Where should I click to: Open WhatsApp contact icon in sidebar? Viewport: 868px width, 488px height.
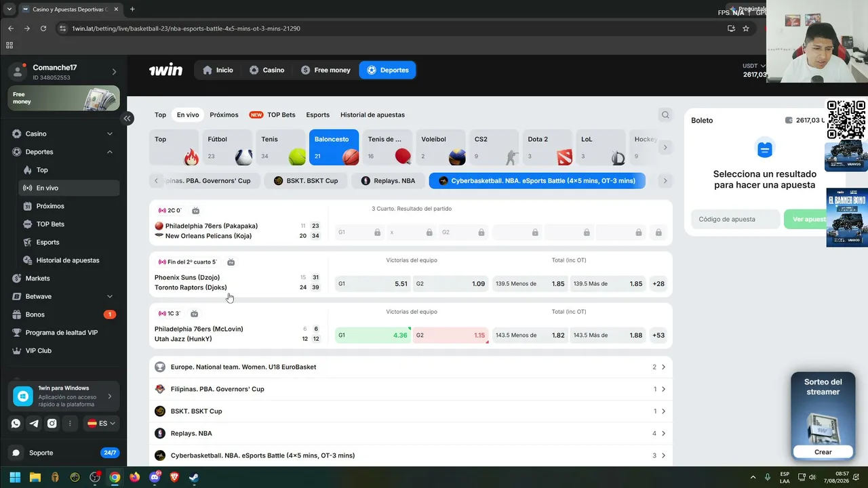[x=16, y=424]
